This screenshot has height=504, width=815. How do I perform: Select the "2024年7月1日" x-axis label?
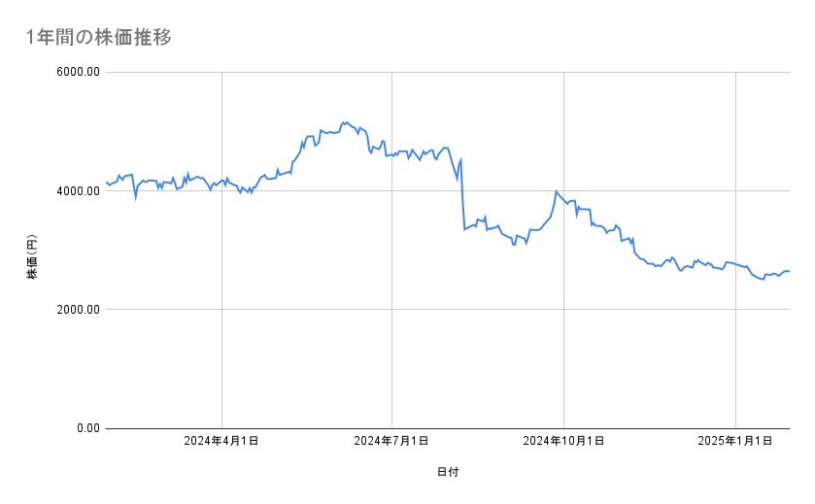391,442
